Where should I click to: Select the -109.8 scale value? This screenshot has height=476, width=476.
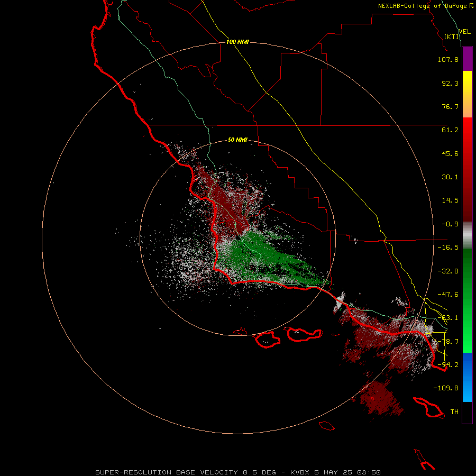coord(446,388)
